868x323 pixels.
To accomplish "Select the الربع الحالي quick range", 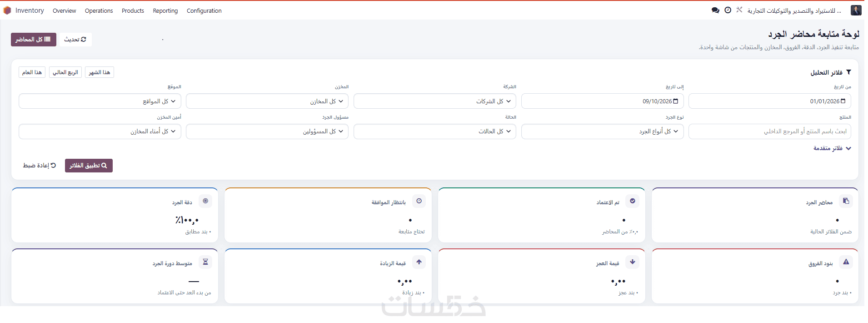I will tap(65, 72).
